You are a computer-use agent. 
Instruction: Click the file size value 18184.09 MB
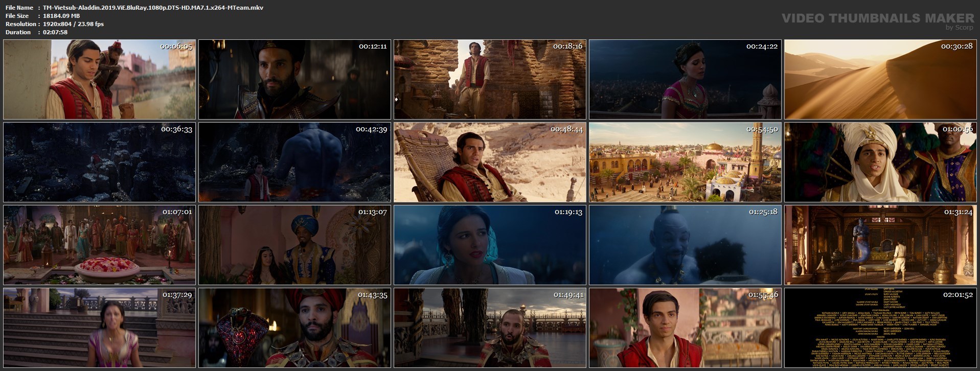click(61, 16)
